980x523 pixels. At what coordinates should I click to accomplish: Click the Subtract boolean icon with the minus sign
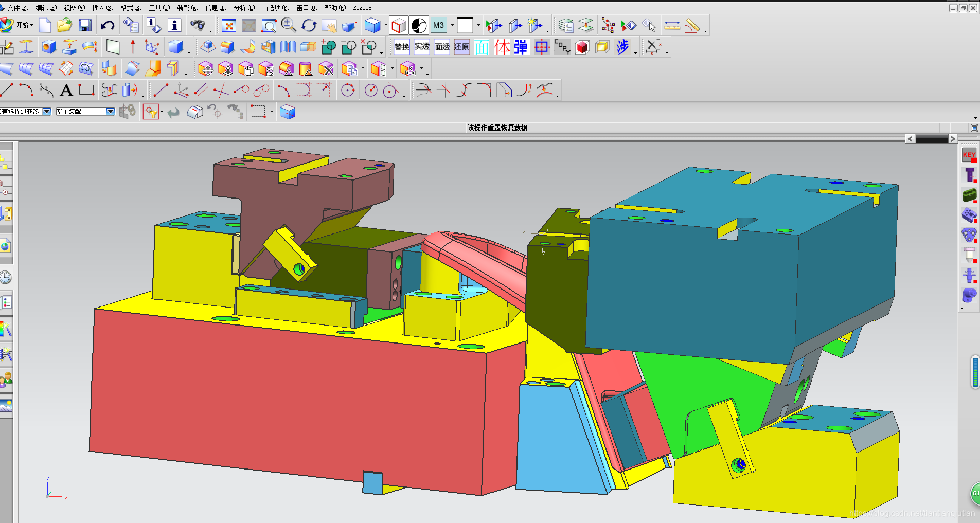coord(349,47)
